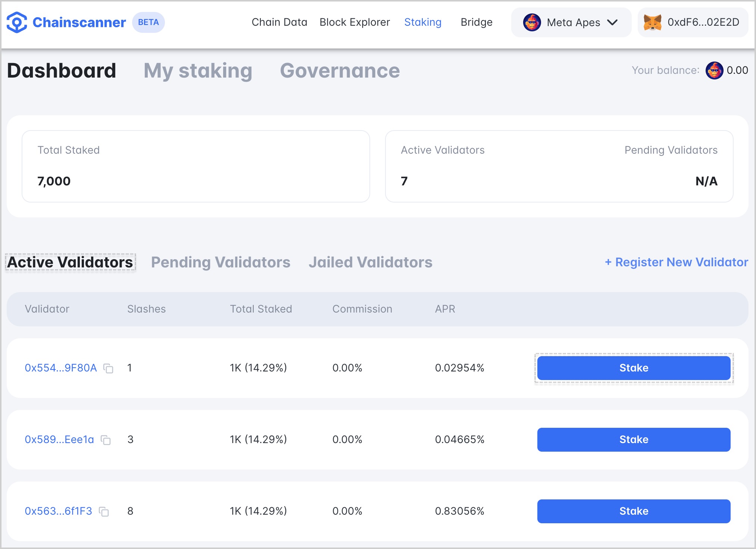Click the wallet address 0xdF6...02E2D
756x549 pixels.
coord(703,22)
